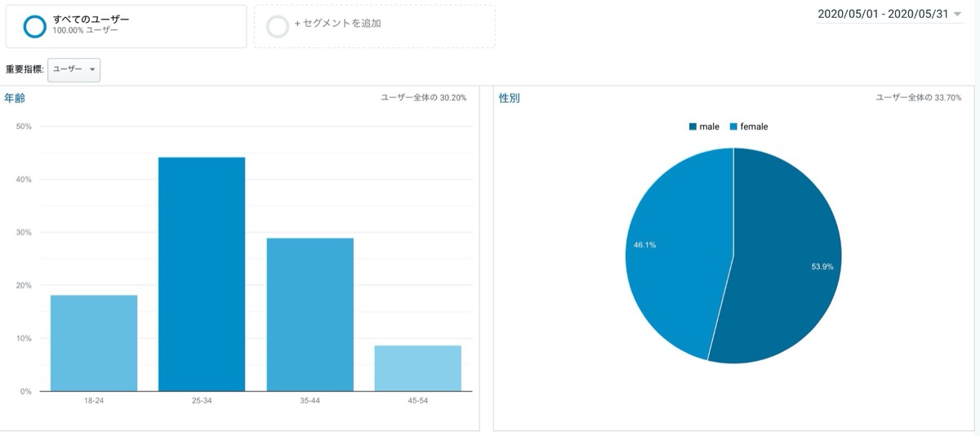
Task: Click the 'male' legend label
Action: [709, 127]
